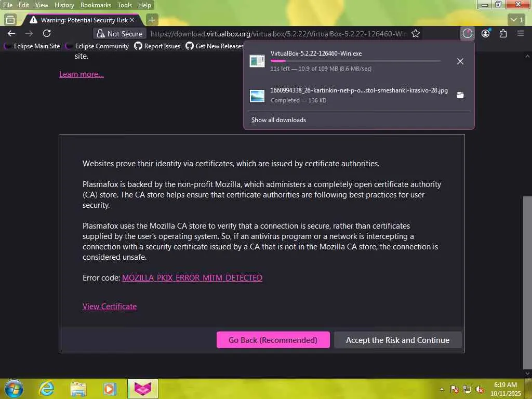Open the downloads progress toolbar icon
The image size is (532, 399).
[467, 33]
